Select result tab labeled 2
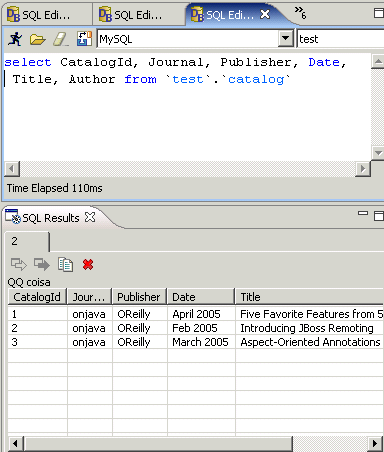The height and width of the screenshot is (452, 384). pyautogui.click(x=27, y=241)
